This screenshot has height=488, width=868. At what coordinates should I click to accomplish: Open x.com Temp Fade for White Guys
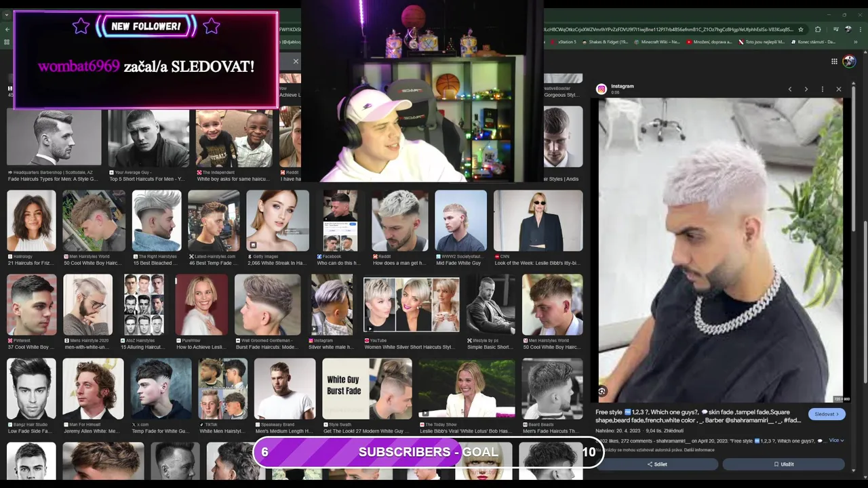coord(161,389)
